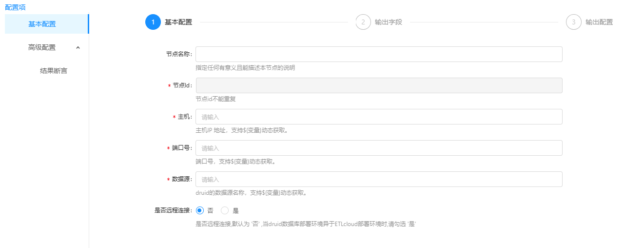Go to the 输出字段 step label
The width and height of the screenshot is (644, 248).
389,22
